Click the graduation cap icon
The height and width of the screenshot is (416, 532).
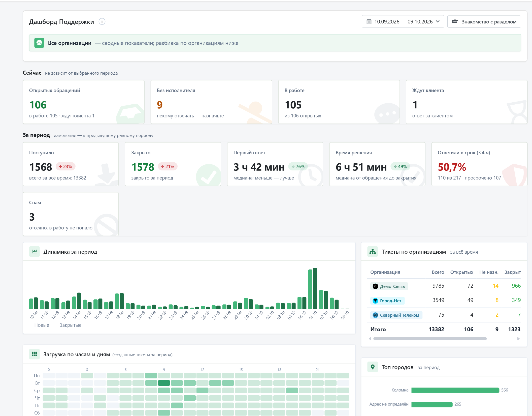pos(455,22)
